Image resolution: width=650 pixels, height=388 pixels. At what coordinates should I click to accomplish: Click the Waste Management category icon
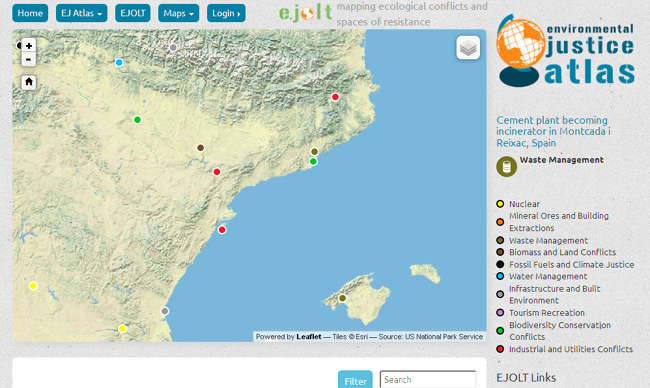pos(506,167)
